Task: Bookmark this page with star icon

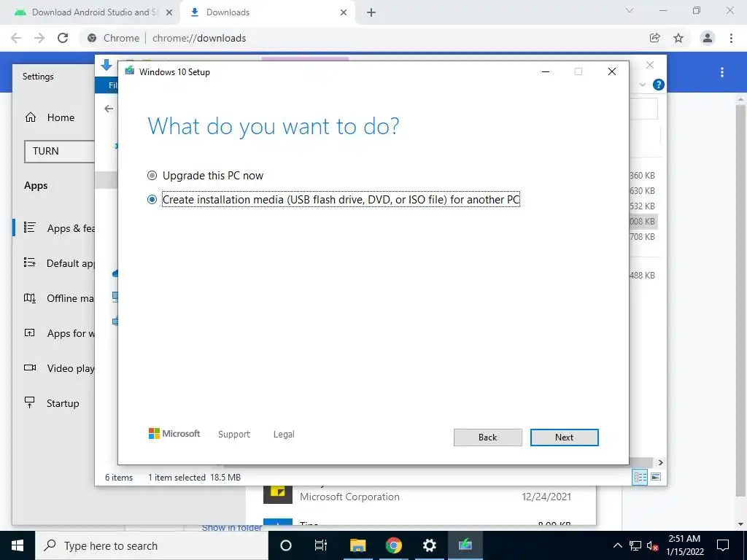Action: click(678, 38)
